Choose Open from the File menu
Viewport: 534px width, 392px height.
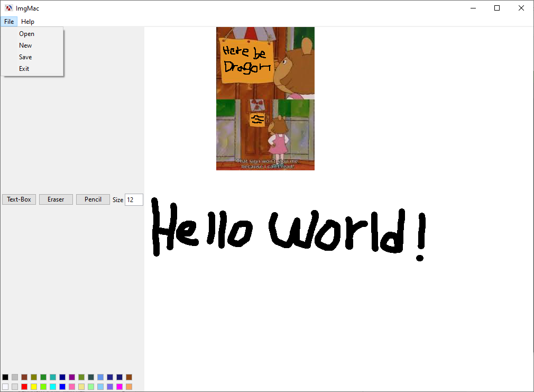[26, 34]
